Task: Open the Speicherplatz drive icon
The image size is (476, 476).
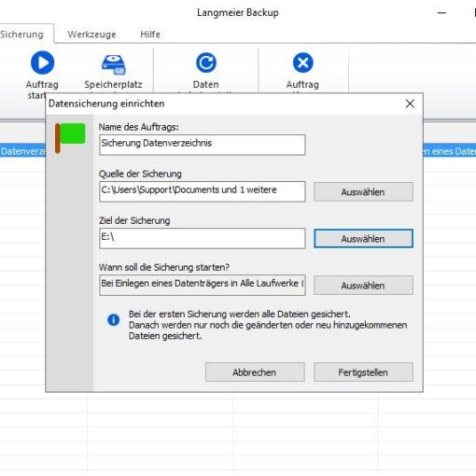Action: 114,64
